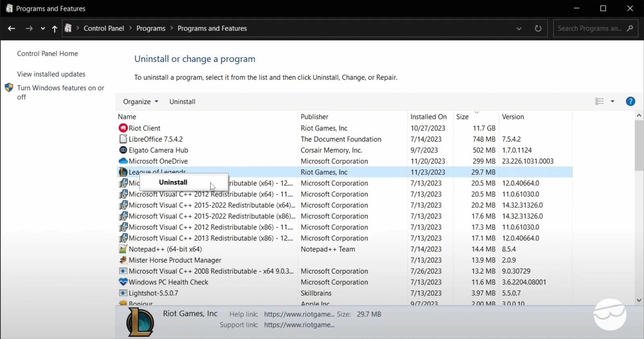Open View installed updates link
The width and height of the screenshot is (644, 339).
(51, 74)
